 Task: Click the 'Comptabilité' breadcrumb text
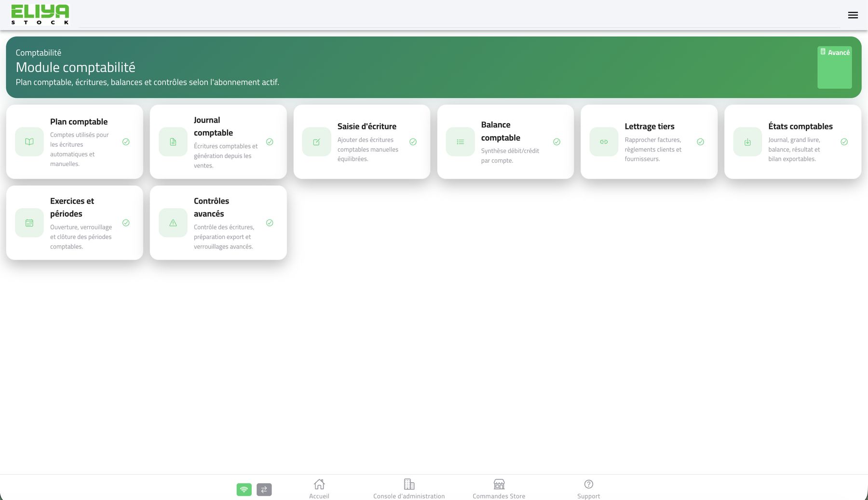pos(38,53)
